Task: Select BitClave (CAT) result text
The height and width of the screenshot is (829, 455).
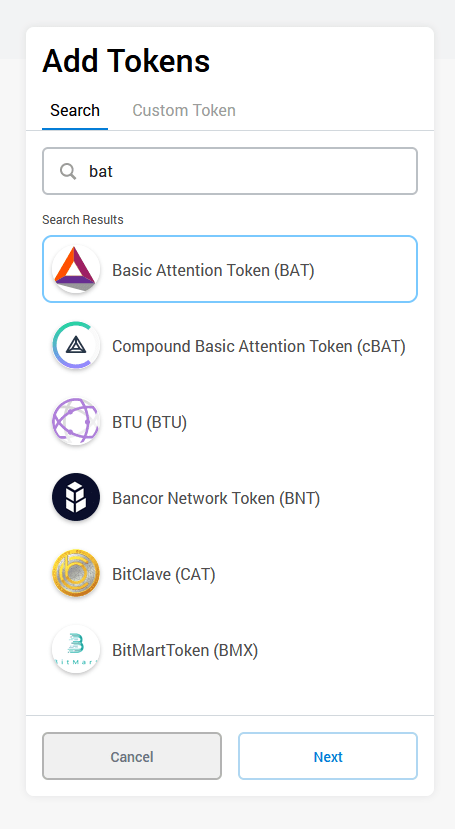Action: click(x=164, y=574)
